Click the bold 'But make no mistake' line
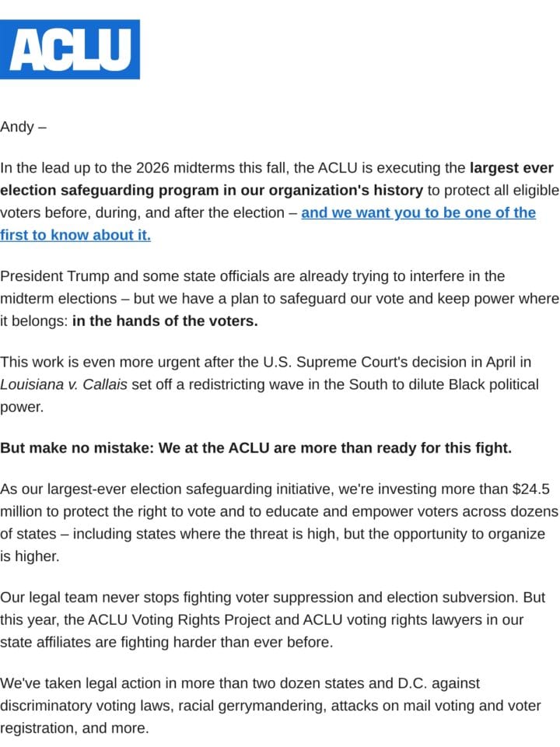This screenshot has width=560, height=747. pos(256,448)
